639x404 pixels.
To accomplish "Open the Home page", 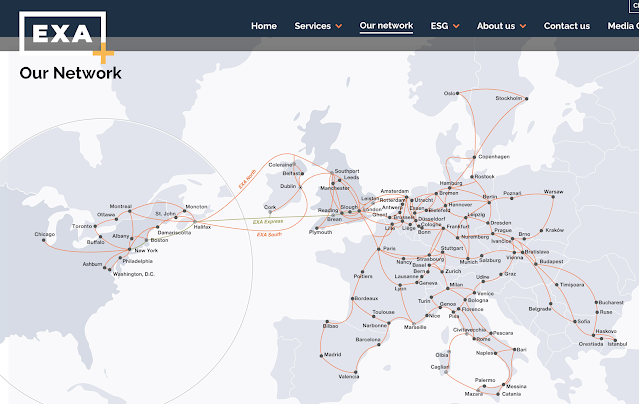I will [264, 26].
